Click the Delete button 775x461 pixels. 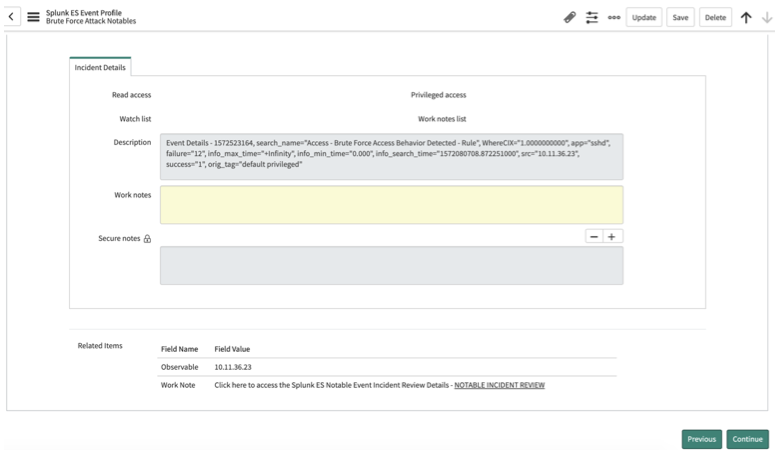(x=715, y=17)
